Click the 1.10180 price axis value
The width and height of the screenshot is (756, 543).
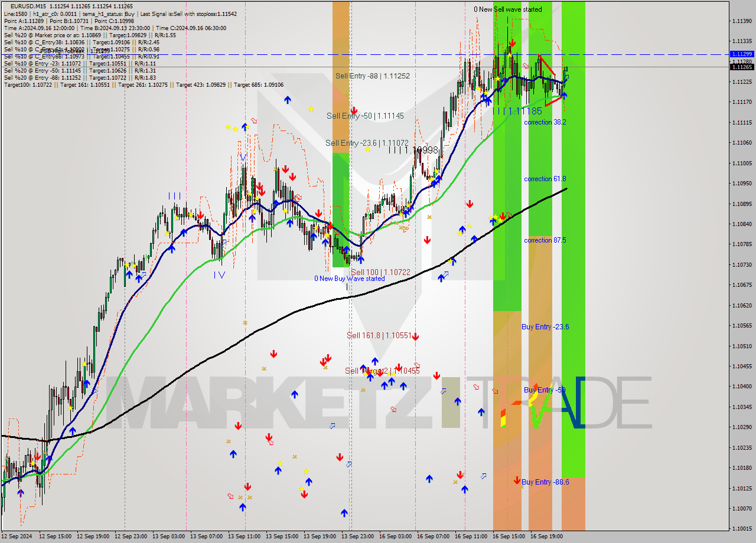click(x=742, y=468)
